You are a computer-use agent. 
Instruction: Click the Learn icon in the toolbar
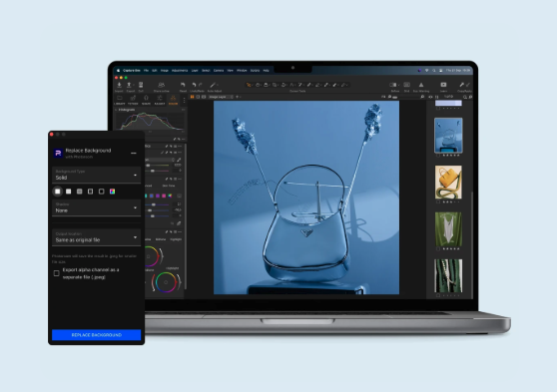[443, 85]
